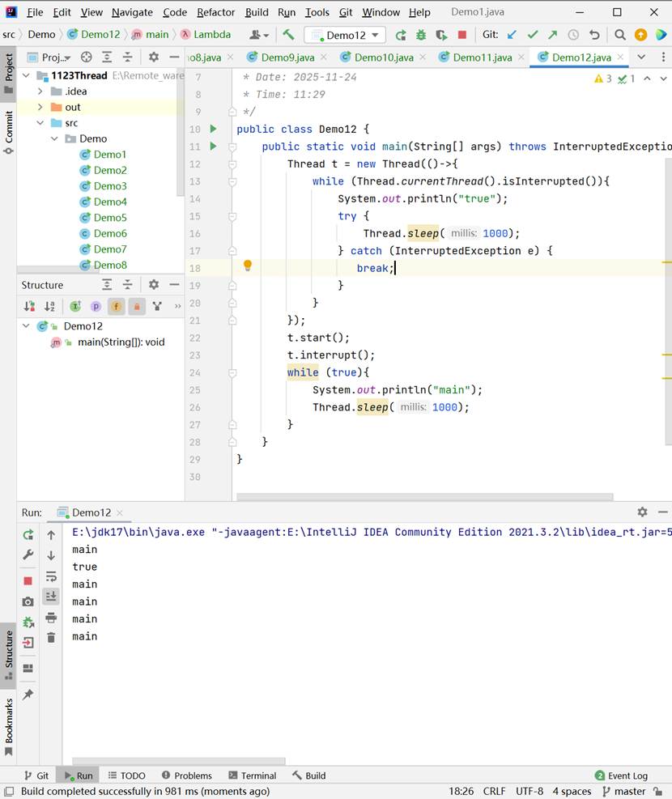Toggle non-public members lock filter

point(137,306)
